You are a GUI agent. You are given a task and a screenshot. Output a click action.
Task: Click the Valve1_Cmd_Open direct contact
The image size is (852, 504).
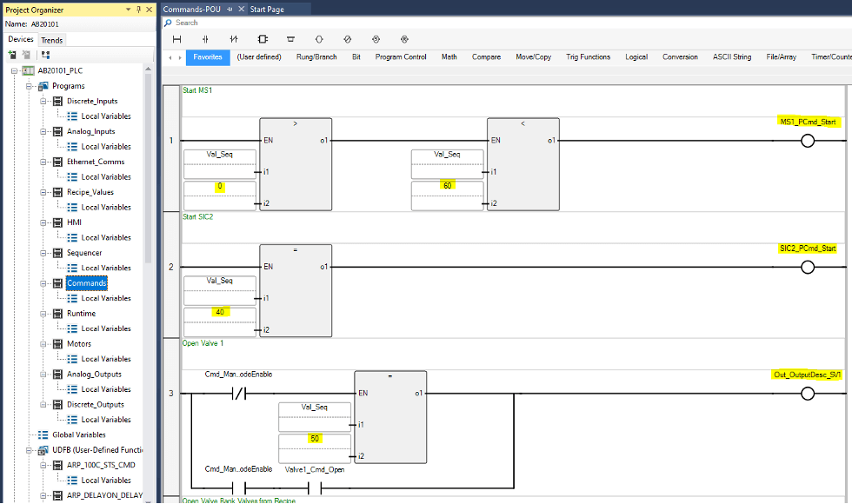coord(315,488)
